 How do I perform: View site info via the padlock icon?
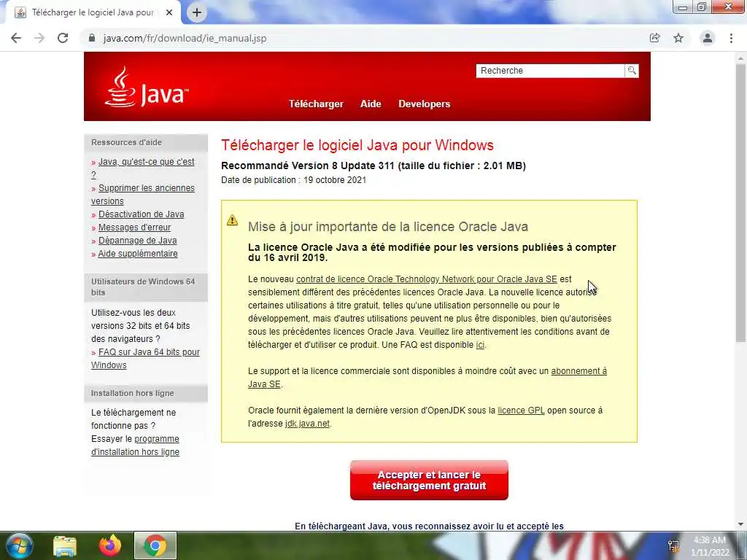click(x=92, y=38)
